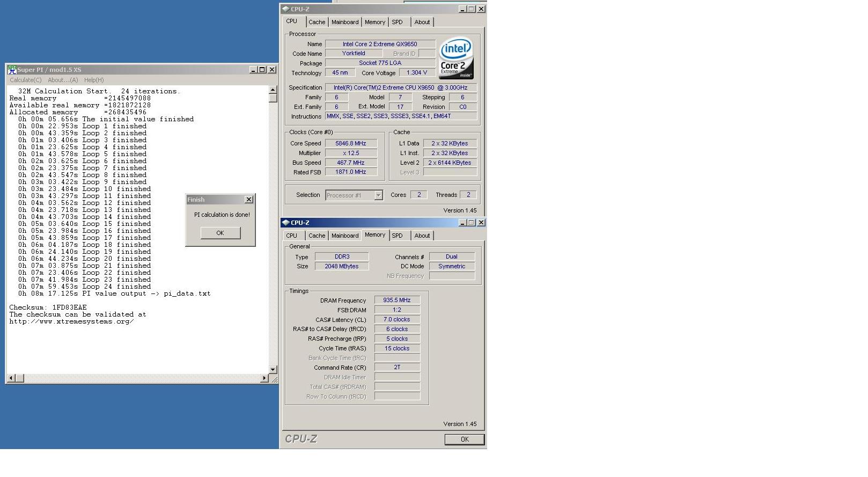Open Cache tab in lower CPU-Z window
The height and width of the screenshot is (477, 868).
(x=317, y=236)
